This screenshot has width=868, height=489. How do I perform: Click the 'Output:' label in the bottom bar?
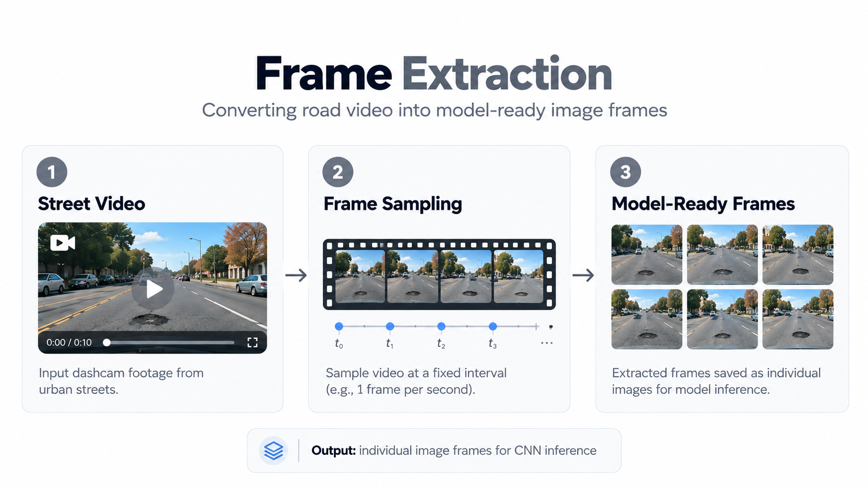point(333,451)
